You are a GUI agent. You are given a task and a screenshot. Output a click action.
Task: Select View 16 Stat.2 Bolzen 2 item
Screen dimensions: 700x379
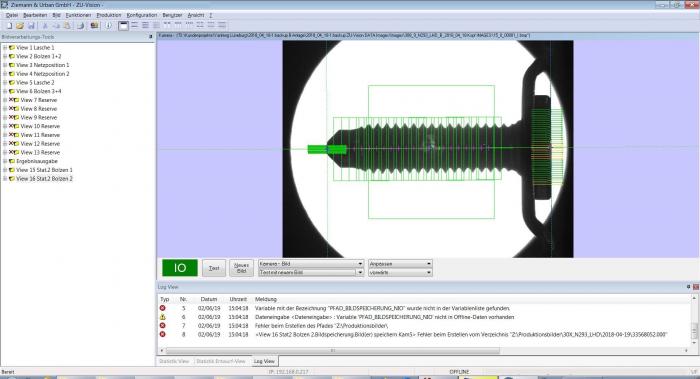[x=44, y=179]
